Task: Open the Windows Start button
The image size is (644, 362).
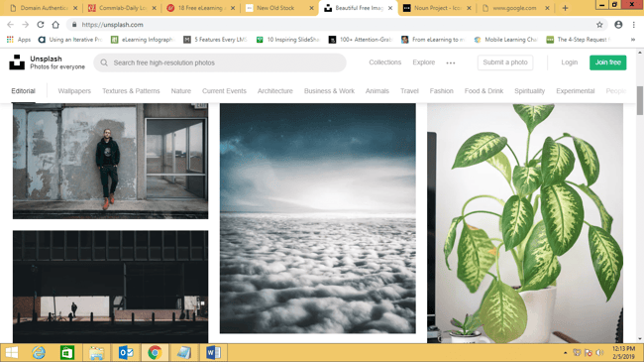Action: 12,352
